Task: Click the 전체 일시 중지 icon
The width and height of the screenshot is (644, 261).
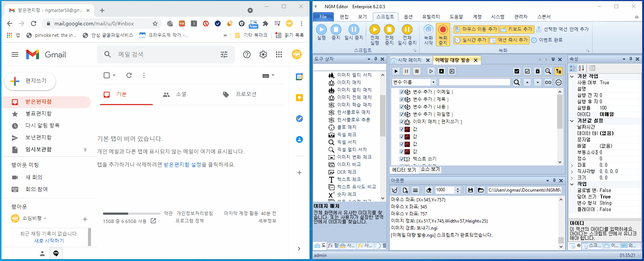Action: 407,29
